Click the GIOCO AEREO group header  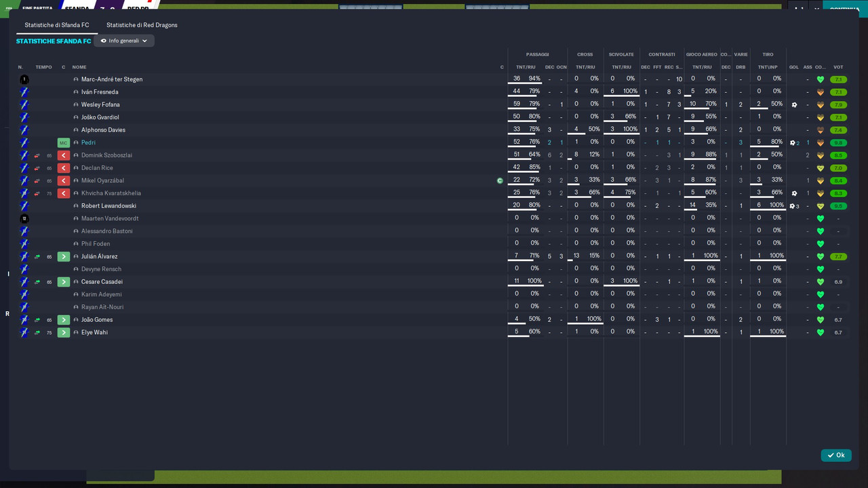tap(701, 54)
